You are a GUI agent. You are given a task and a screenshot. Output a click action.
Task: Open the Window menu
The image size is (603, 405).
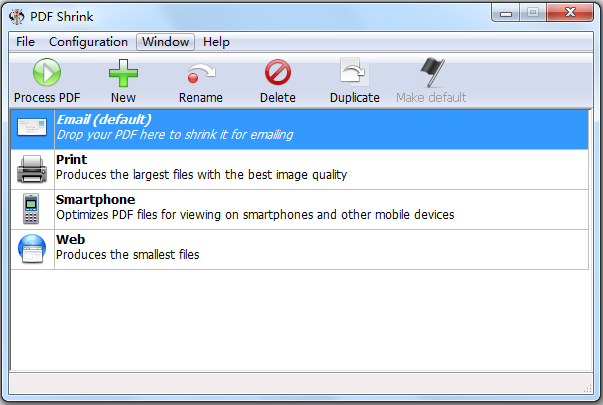(165, 42)
